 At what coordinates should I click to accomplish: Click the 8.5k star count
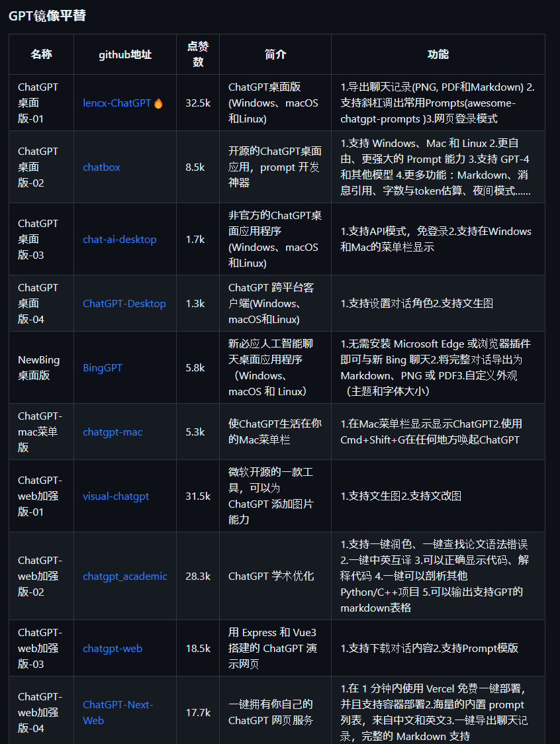(195, 167)
